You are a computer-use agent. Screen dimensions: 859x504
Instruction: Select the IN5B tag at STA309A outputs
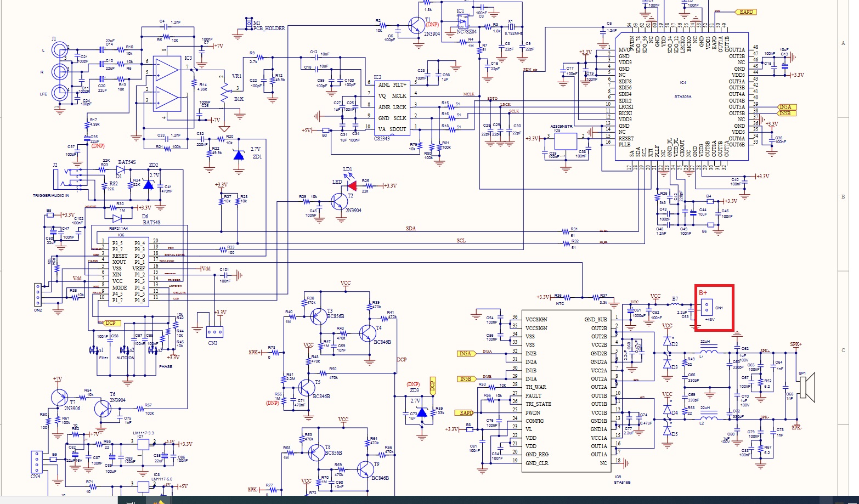pos(786,114)
